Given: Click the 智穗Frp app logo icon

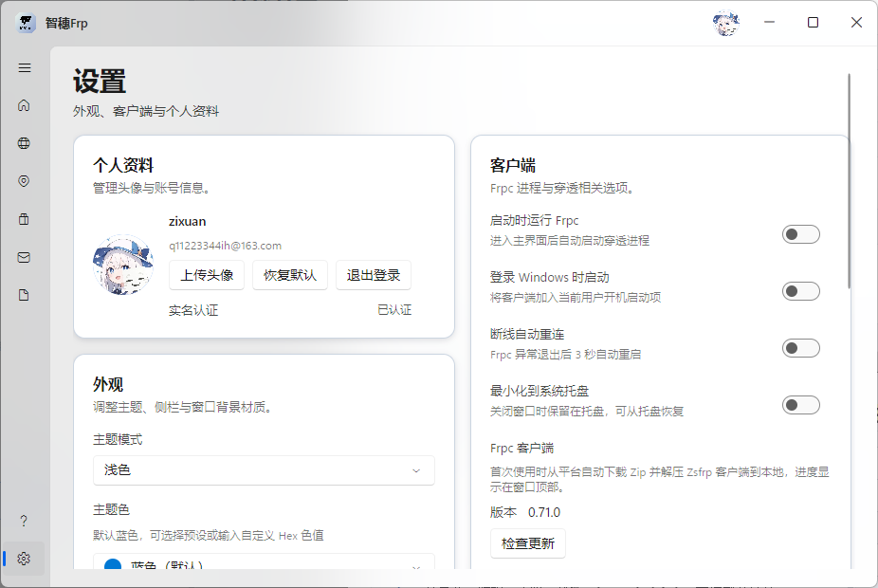Looking at the screenshot, I should click(26, 23).
